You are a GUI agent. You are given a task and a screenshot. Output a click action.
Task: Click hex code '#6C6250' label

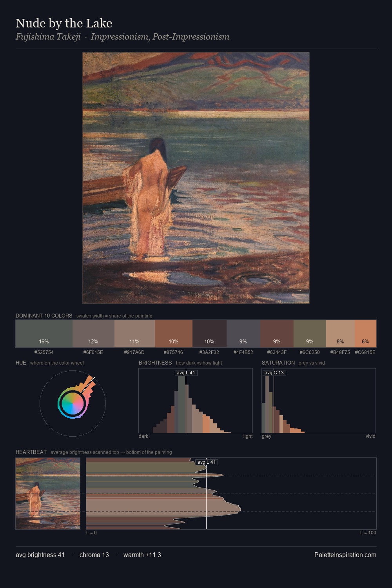pos(310,352)
